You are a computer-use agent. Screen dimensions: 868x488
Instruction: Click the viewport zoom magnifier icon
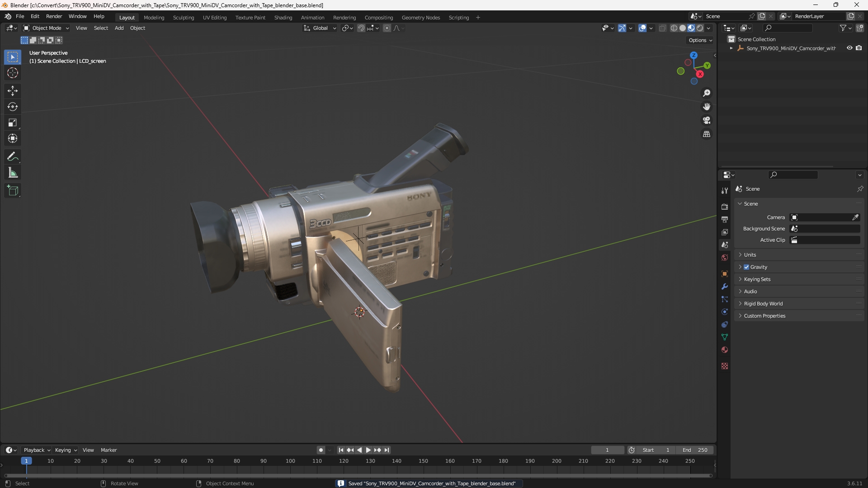point(707,93)
